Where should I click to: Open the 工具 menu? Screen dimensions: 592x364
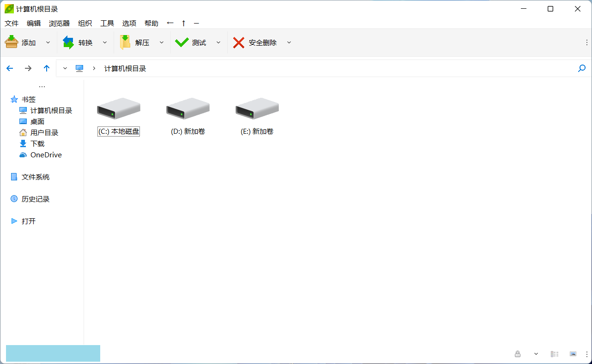107,23
